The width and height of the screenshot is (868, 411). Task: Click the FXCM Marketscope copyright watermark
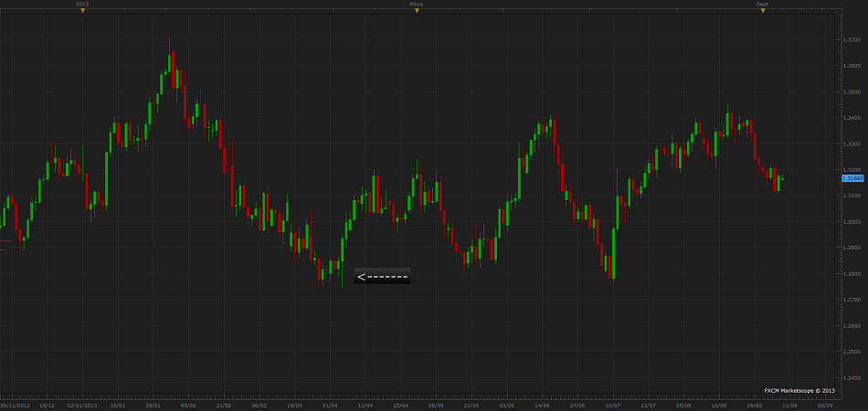(799, 390)
